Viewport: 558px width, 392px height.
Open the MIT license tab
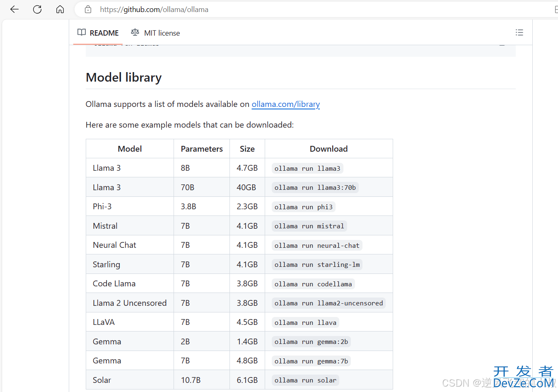155,33
